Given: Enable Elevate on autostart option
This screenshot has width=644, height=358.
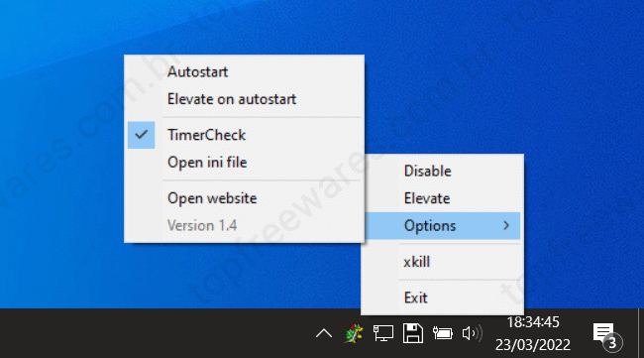Looking at the screenshot, I should (244, 99).
